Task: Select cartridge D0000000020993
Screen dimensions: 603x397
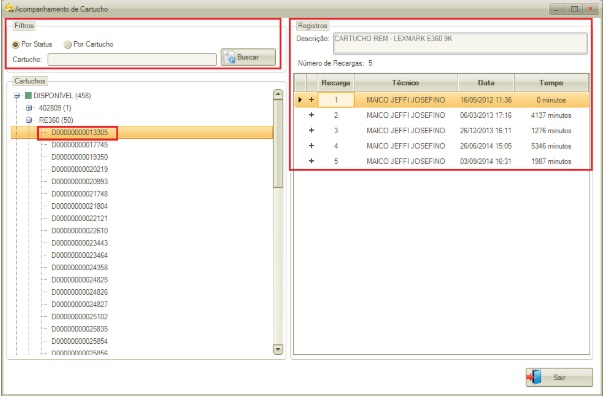Action: (x=80, y=182)
